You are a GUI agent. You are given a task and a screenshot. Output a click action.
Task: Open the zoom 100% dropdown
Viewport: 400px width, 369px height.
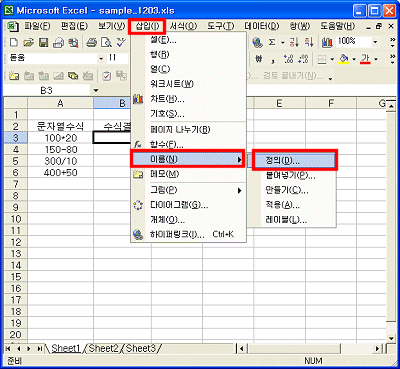pos(375,42)
